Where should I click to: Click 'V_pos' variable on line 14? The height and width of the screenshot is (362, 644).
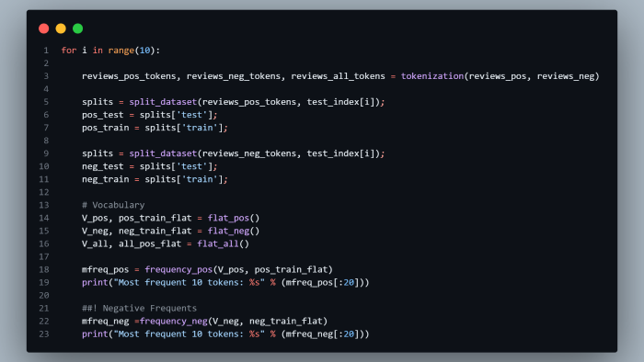95,218
